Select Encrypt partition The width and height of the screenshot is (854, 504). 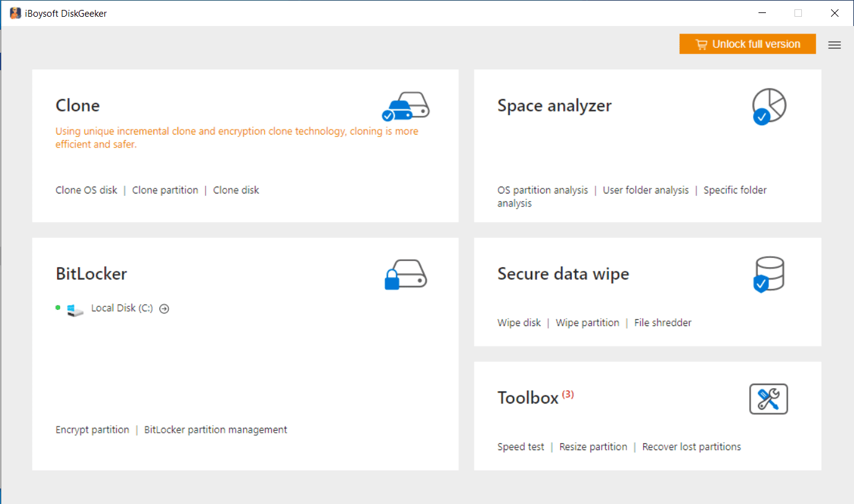pos(92,430)
